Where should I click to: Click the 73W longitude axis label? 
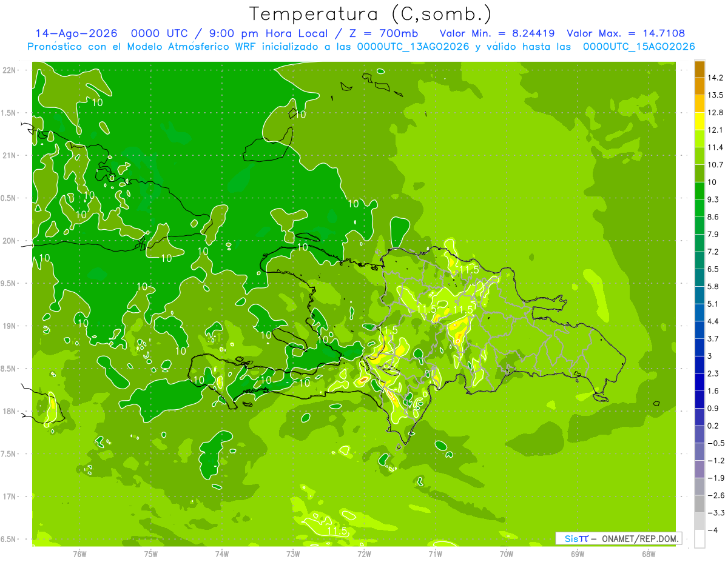coord(293,554)
